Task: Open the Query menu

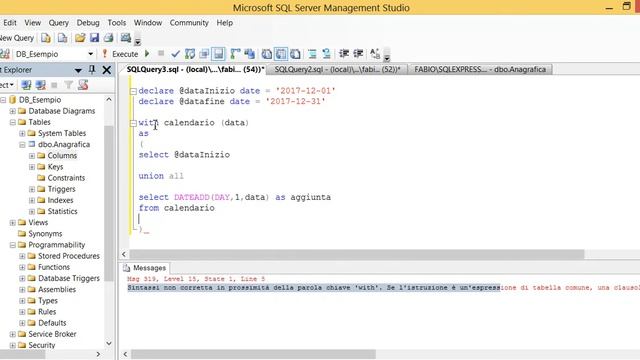Action: pos(58,23)
